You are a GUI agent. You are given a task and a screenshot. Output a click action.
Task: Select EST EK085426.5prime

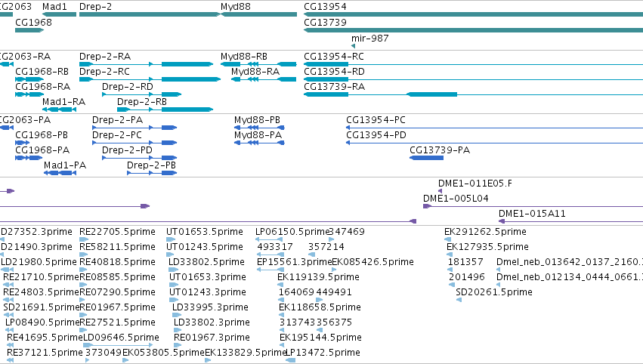pyautogui.click(x=334, y=270)
